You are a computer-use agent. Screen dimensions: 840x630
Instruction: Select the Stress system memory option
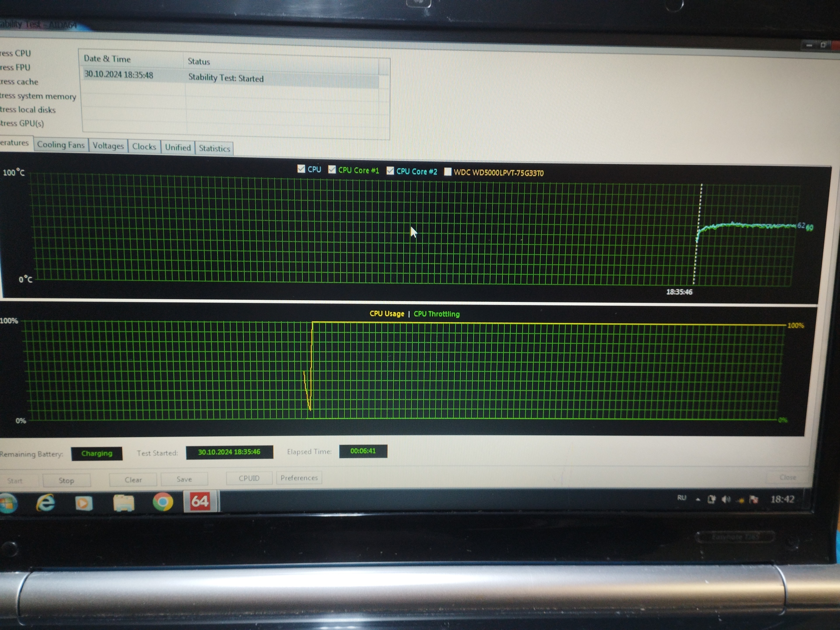38,96
